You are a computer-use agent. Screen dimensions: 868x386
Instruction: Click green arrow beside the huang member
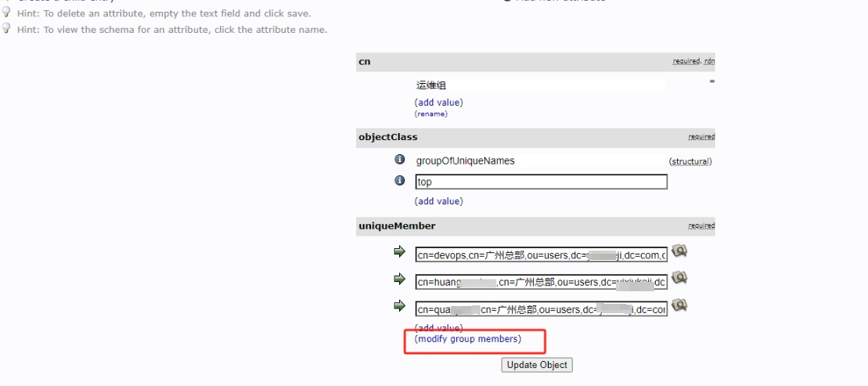coord(399,280)
